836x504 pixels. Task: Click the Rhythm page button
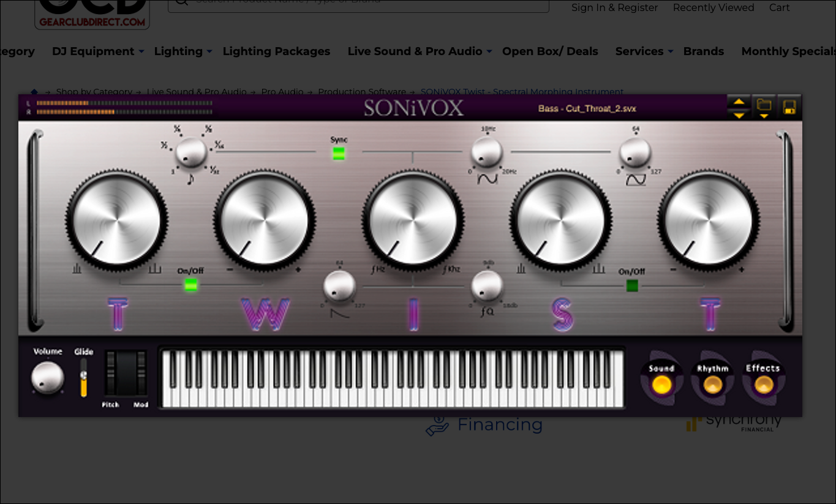click(712, 385)
